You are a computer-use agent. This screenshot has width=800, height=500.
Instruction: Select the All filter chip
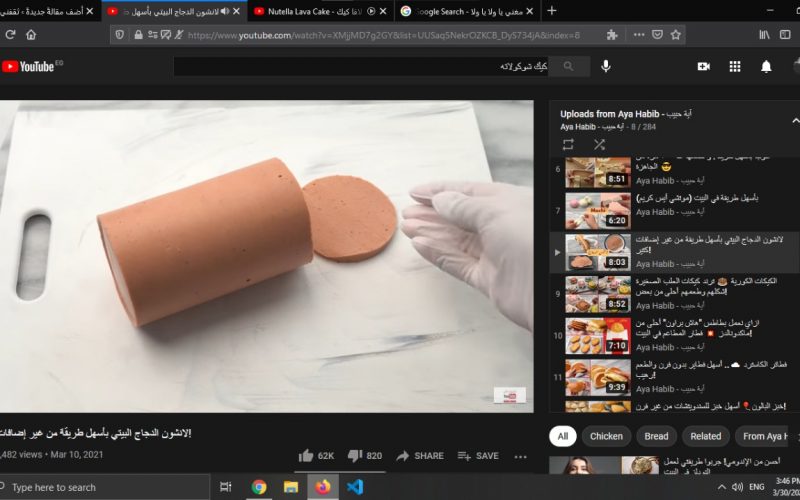pyautogui.click(x=562, y=436)
